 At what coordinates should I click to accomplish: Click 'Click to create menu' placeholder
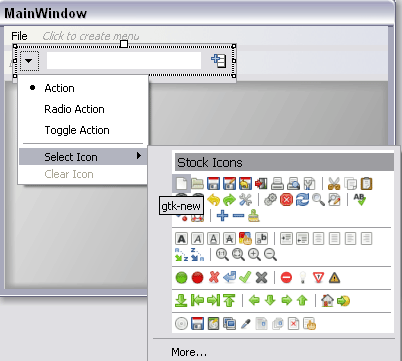[91, 36]
